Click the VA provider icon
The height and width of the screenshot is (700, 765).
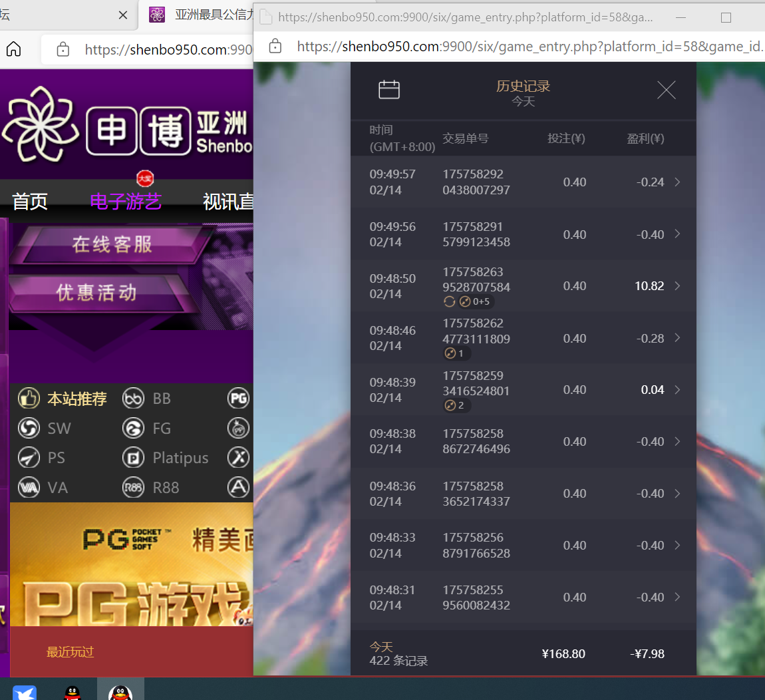(x=29, y=487)
